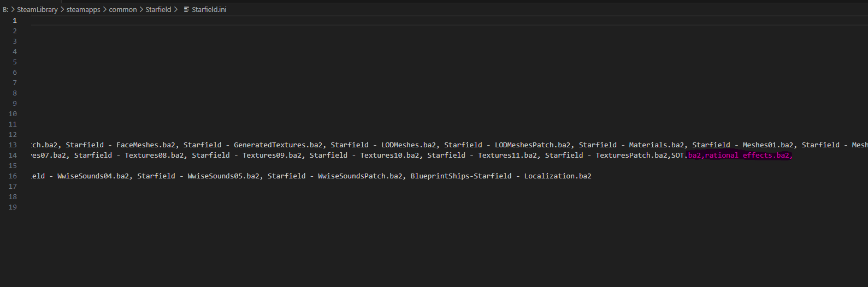Select the Starfield.ini breadcrumb file name
Screen dimensions: 868x287
coord(209,10)
